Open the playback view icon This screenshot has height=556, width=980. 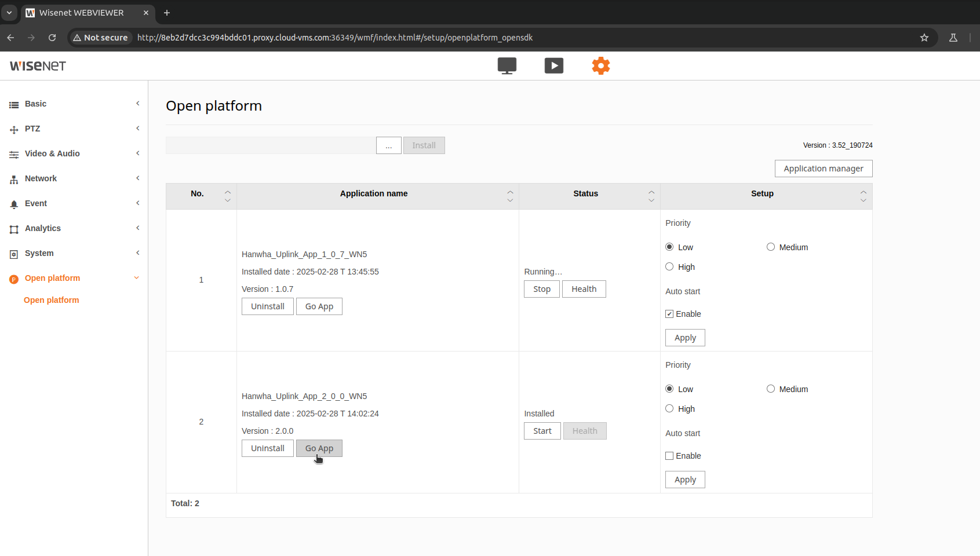tap(553, 65)
